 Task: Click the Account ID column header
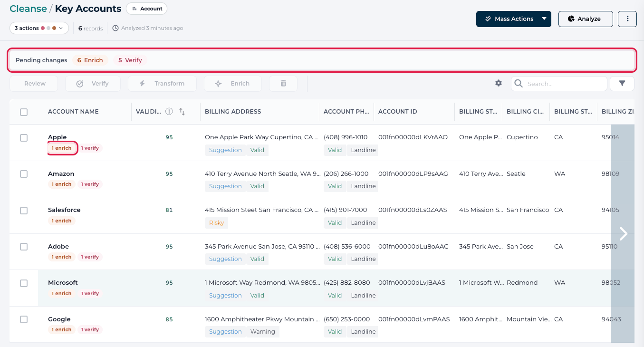tap(398, 112)
